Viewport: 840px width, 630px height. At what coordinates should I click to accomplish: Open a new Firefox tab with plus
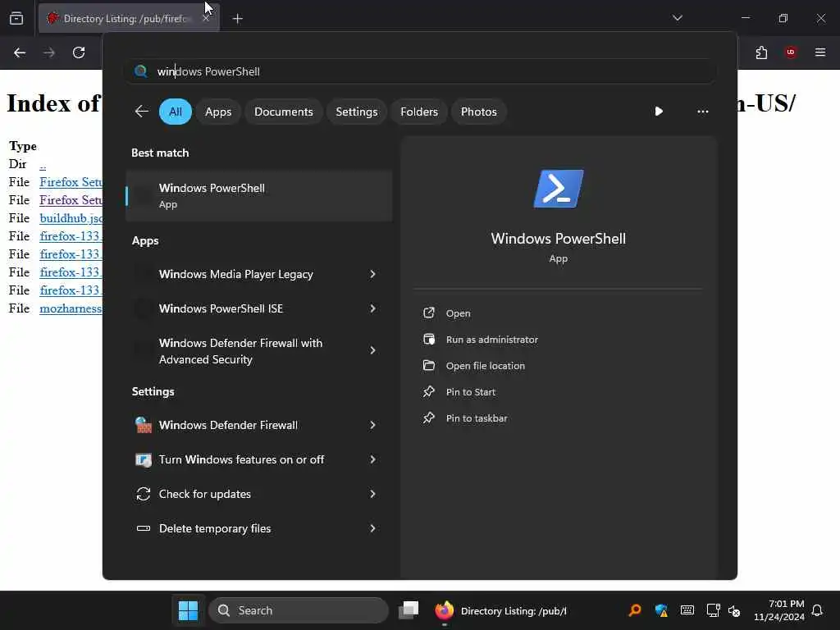coord(237,19)
